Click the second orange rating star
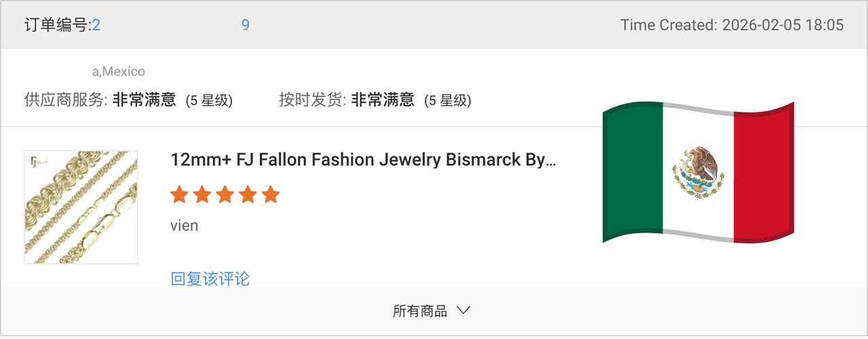Image resolution: width=868 pixels, height=339 pixels. click(x=202, y=195)
